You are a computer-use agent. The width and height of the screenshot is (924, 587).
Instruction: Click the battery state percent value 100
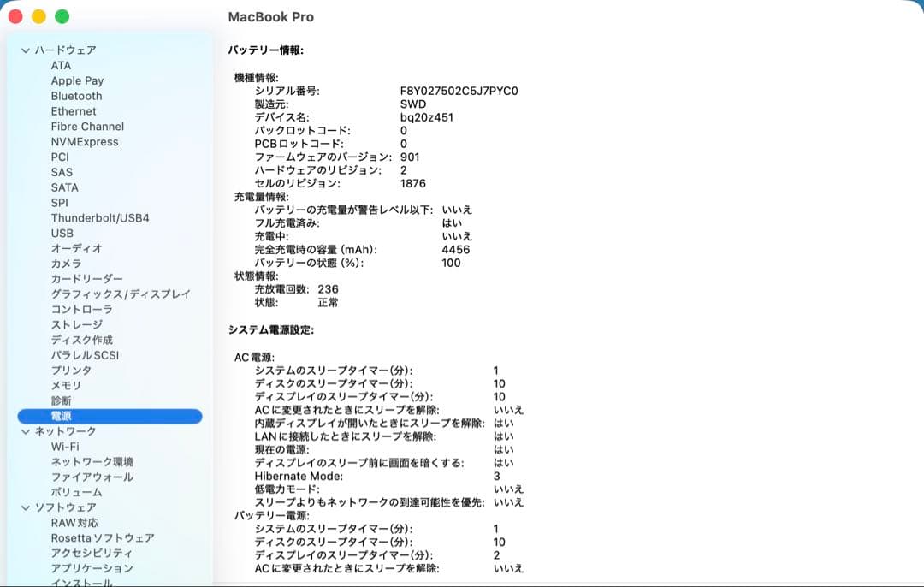click(x=452, y=263)
